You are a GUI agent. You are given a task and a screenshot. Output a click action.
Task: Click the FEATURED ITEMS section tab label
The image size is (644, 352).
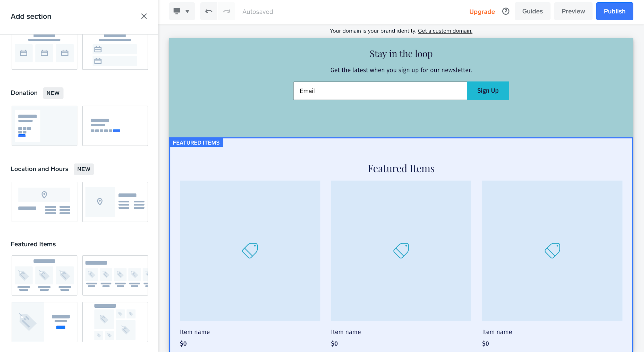(196, 142)
